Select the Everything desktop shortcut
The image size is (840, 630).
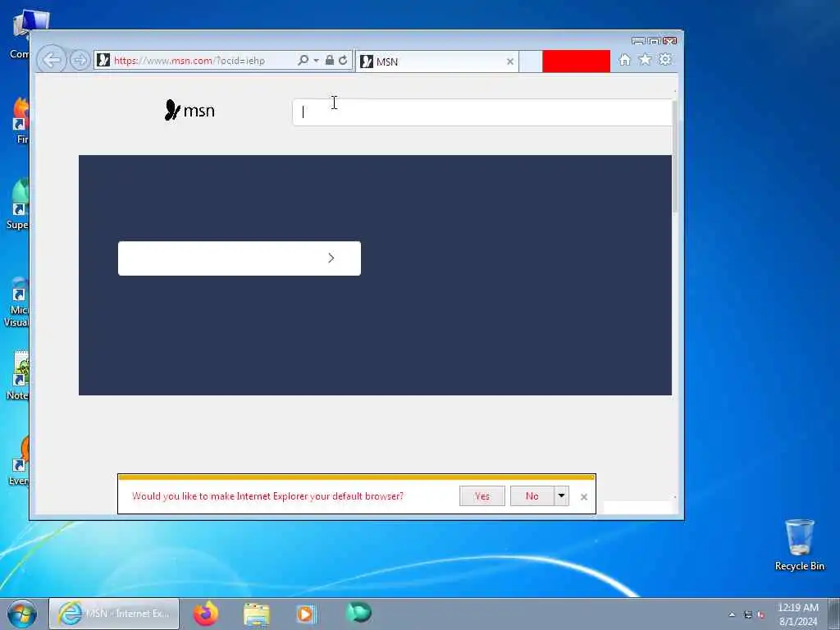[20, 461]
